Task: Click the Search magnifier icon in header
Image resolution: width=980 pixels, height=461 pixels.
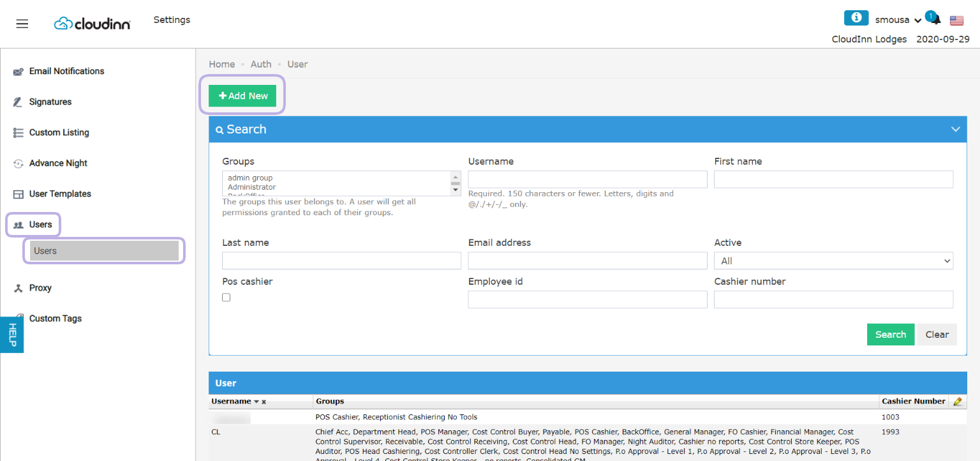Action: 219,130
